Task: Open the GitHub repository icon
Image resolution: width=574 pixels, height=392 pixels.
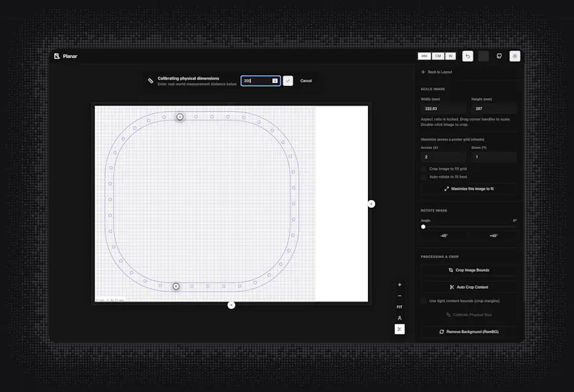Action: [x=499, y=56]
